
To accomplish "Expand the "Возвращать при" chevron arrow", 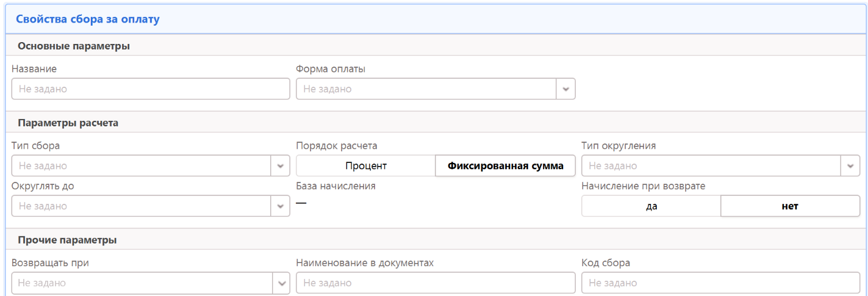I will tap(281, 283).
